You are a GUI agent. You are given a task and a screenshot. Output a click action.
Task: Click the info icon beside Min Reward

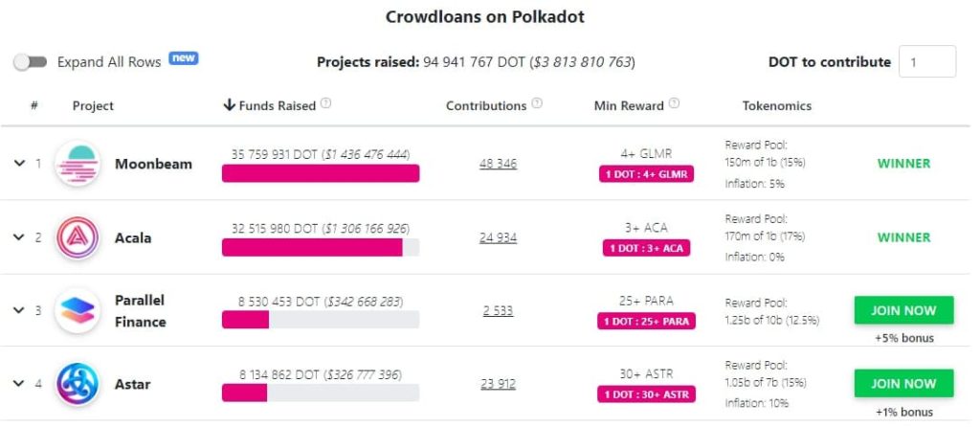coord(674,104)
